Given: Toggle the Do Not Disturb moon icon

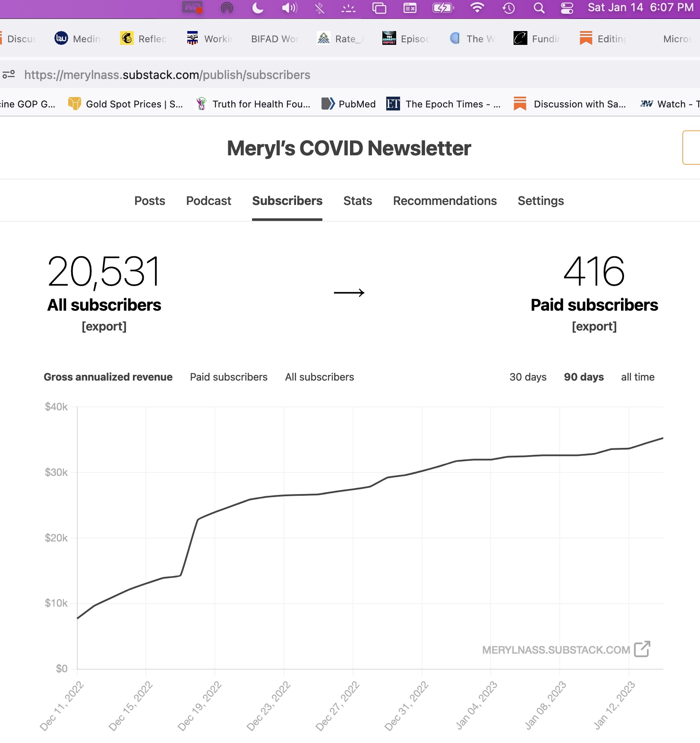Looking at the screenshot, I should pyautogui.click(x=258, y=8).
